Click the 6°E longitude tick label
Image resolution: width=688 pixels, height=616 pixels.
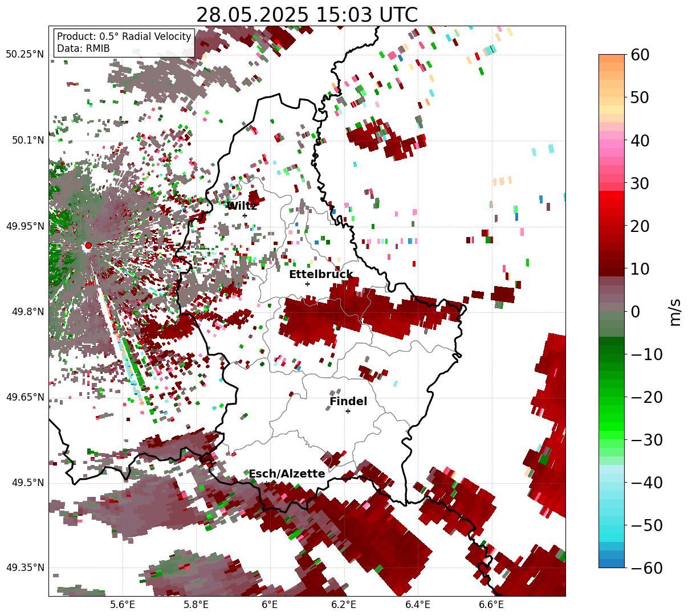270,605
